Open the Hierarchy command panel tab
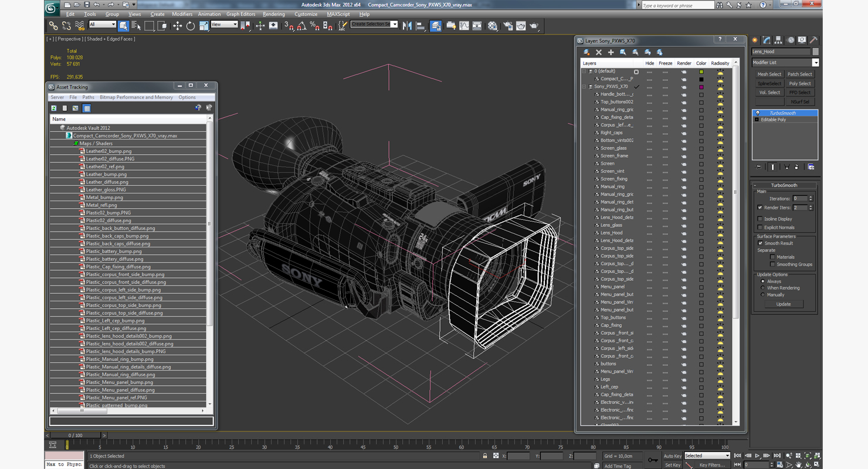 [778, 40]
